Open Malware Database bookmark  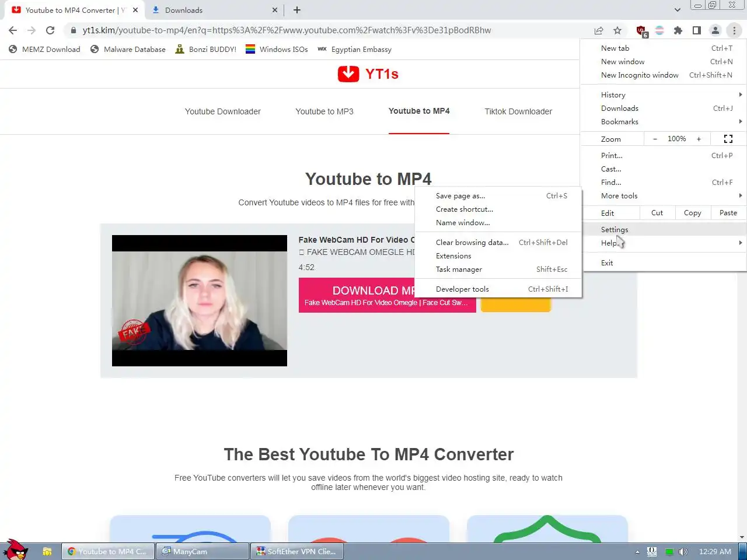tap(128, 50)
